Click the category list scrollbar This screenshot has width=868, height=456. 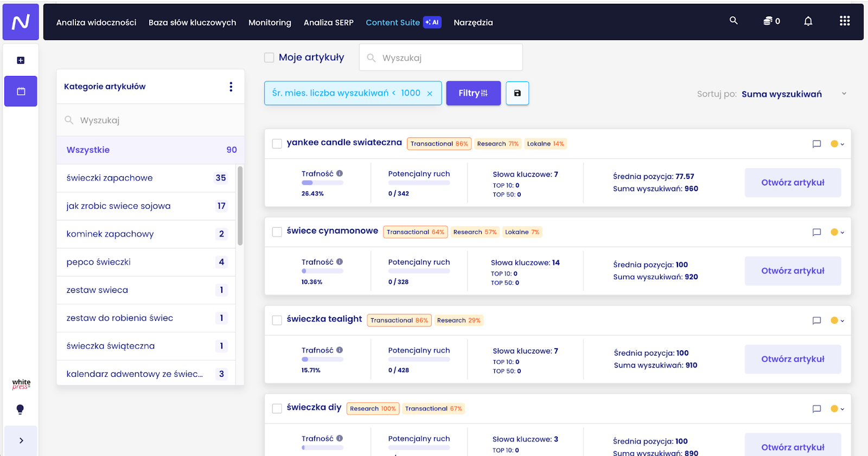pyautogui.click(x=240, y=205)
